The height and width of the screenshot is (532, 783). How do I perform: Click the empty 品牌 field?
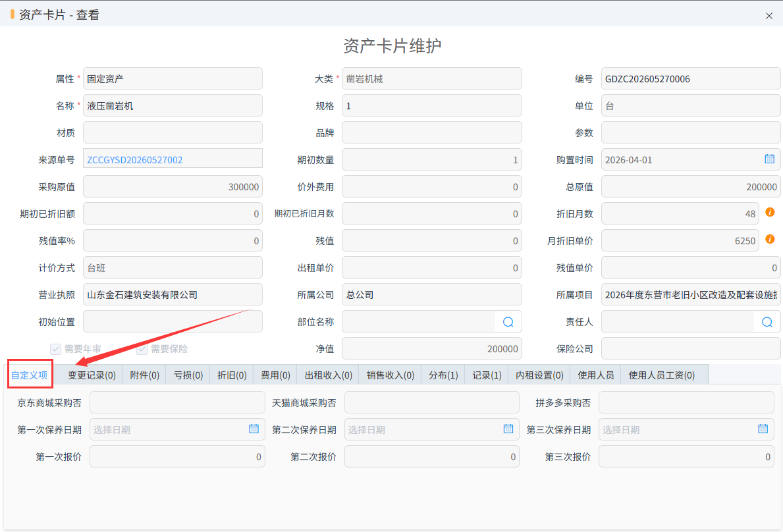(432, 132)
